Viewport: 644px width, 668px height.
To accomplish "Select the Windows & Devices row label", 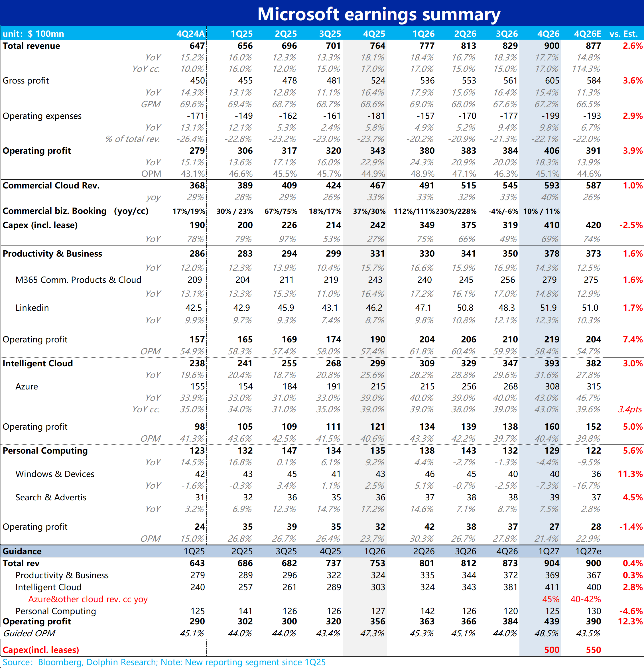I will click(x=55, y=474).
